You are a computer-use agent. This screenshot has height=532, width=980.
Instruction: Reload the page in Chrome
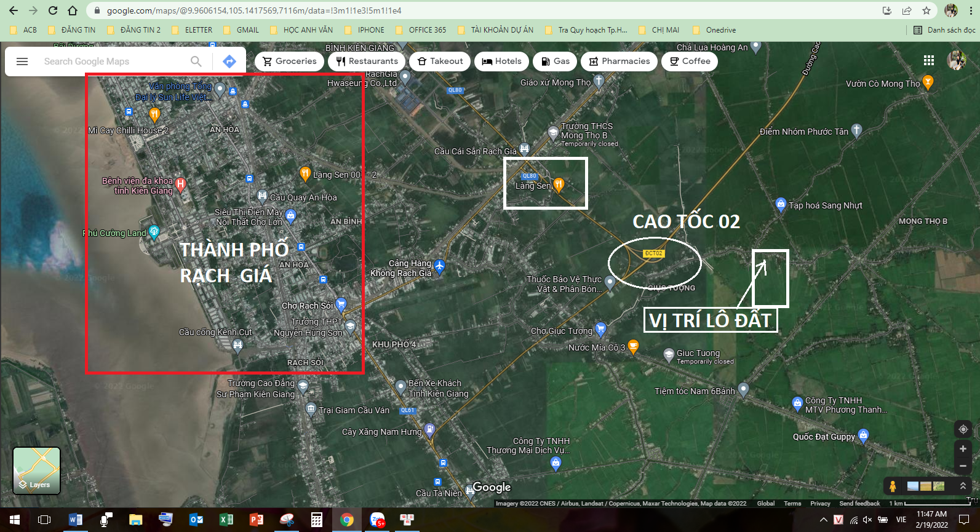point(53,10)
